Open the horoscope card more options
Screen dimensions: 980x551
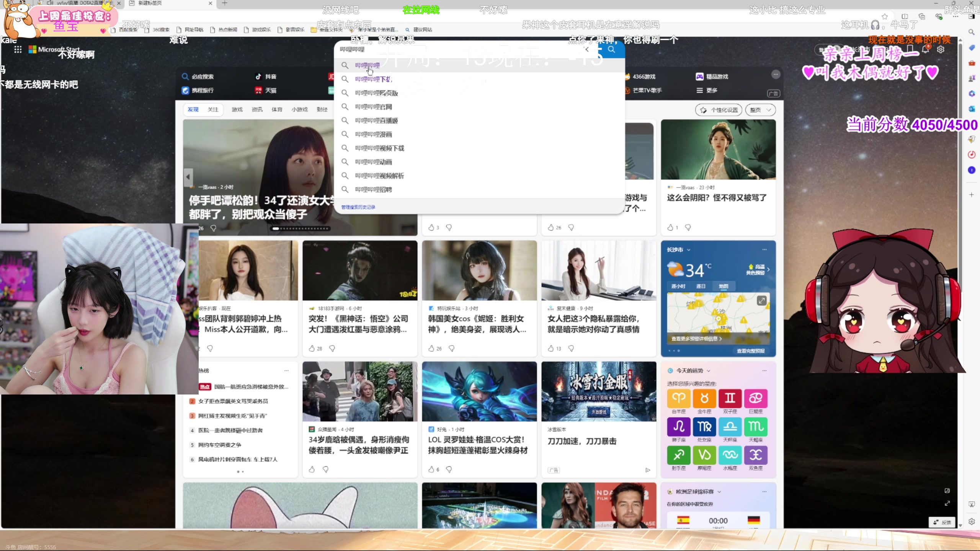764,370
